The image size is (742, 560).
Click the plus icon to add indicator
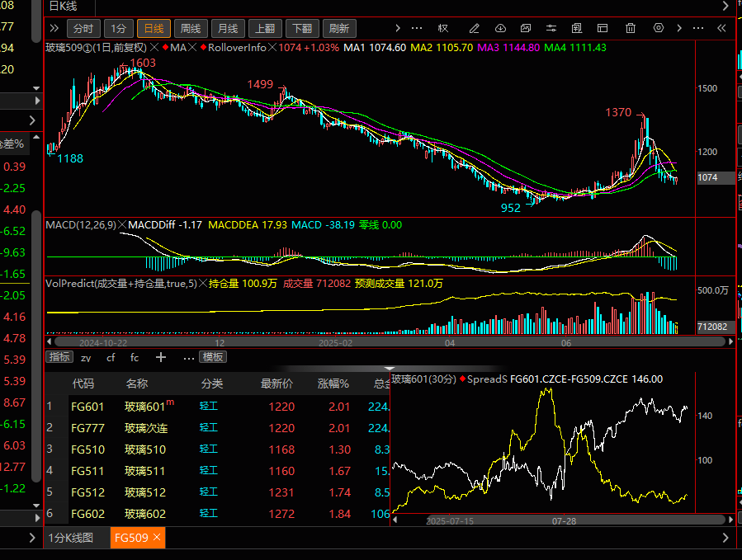click(161, 357)
